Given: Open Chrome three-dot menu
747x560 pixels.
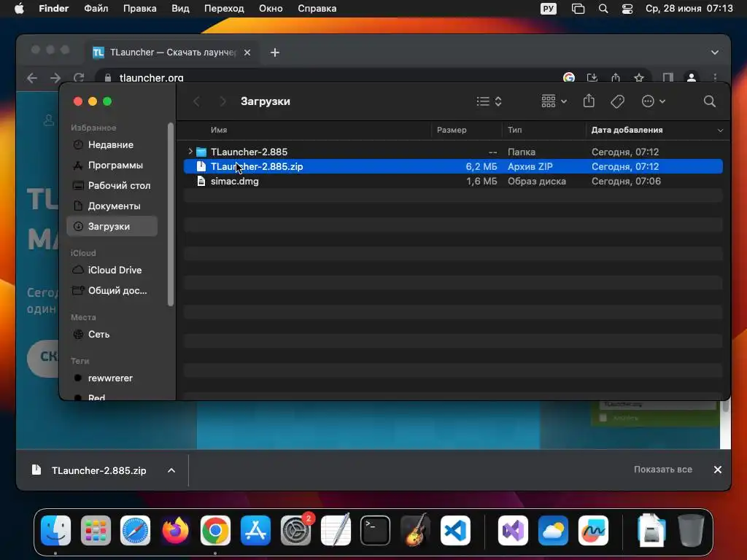Looking at the screenshot, I should (715, 77).
